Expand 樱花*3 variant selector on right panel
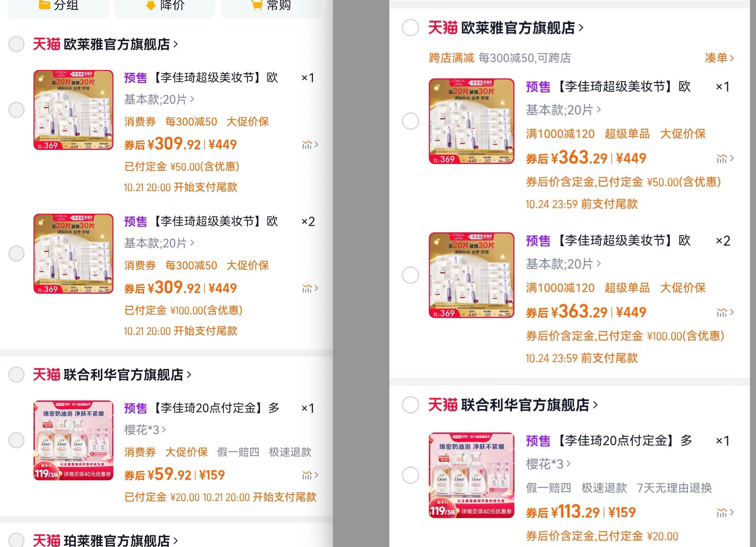 pyautogui.click(x=548, y=464)
